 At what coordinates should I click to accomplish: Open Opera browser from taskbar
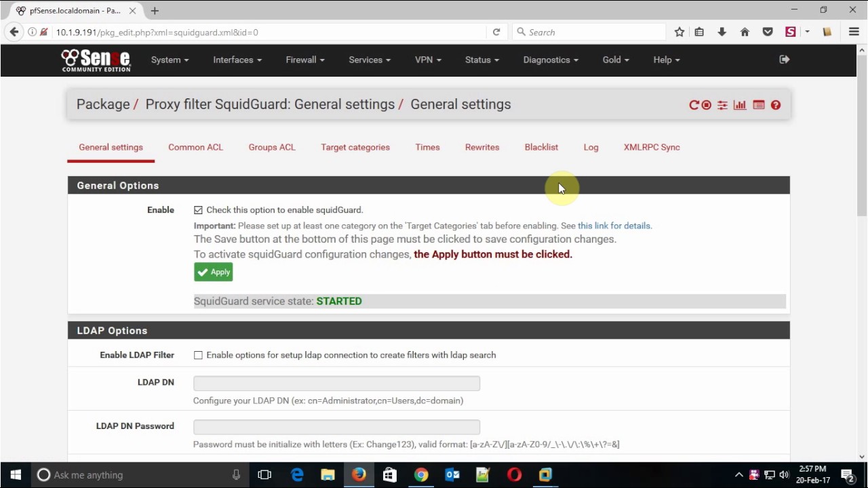(514, 474)
